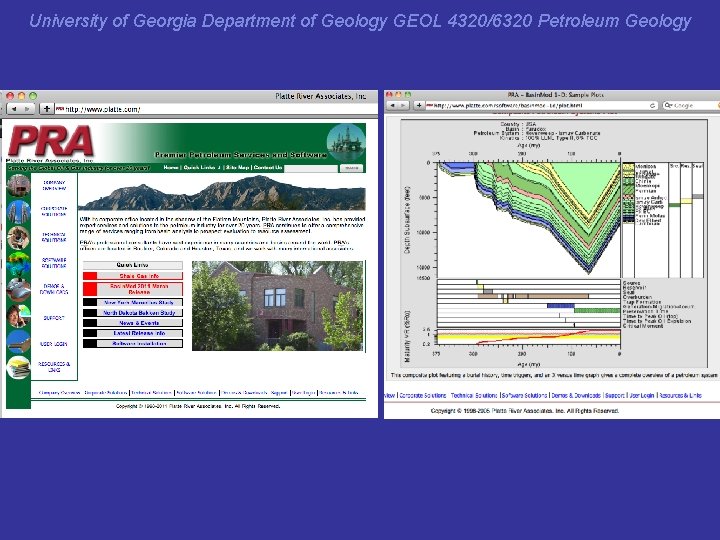Open Company Overview footer link in left window
The height and width of the screenshot is (540, 720).
tap(60, 393)
